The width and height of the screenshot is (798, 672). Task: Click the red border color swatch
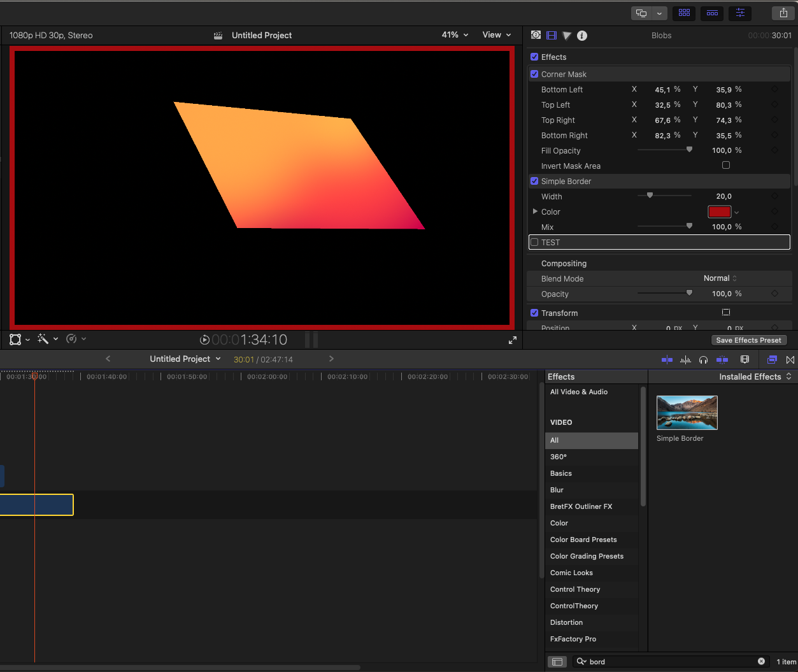[719, 212]
